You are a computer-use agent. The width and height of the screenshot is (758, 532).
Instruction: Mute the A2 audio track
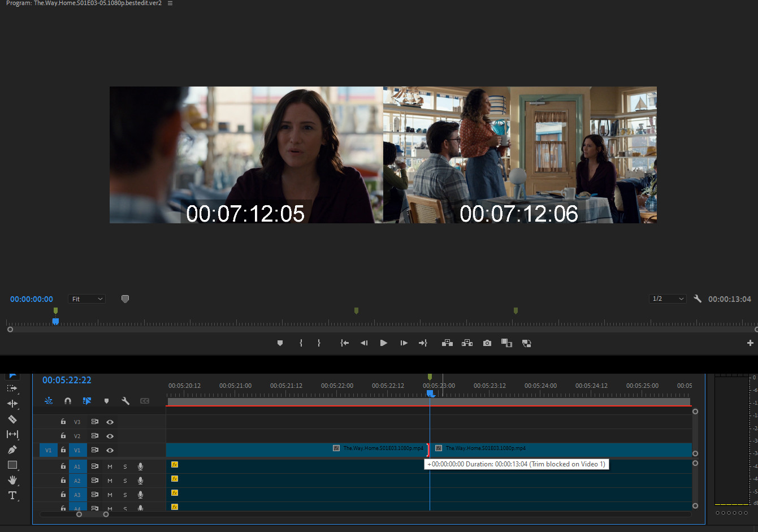(110, 481)
